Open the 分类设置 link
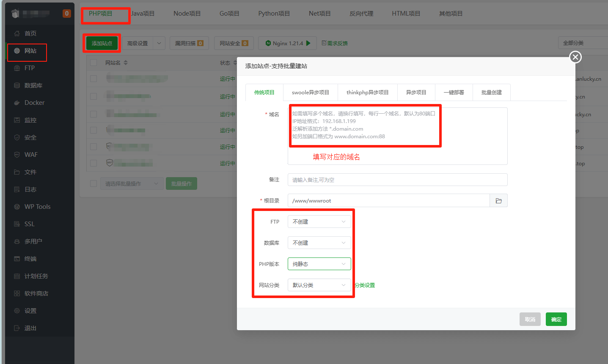 click(x=365, y=285)
